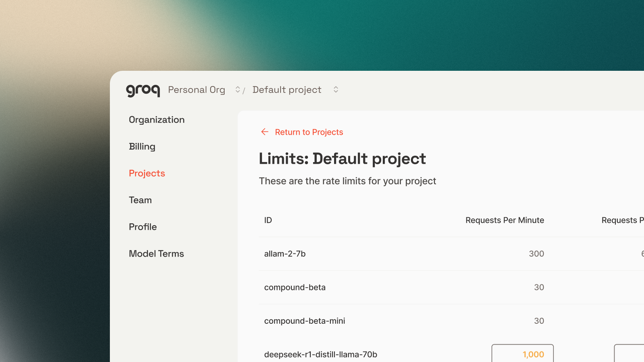Go to the Profile section
The height and width of the screenshot is (362, 644).
[x=142, y=226]
